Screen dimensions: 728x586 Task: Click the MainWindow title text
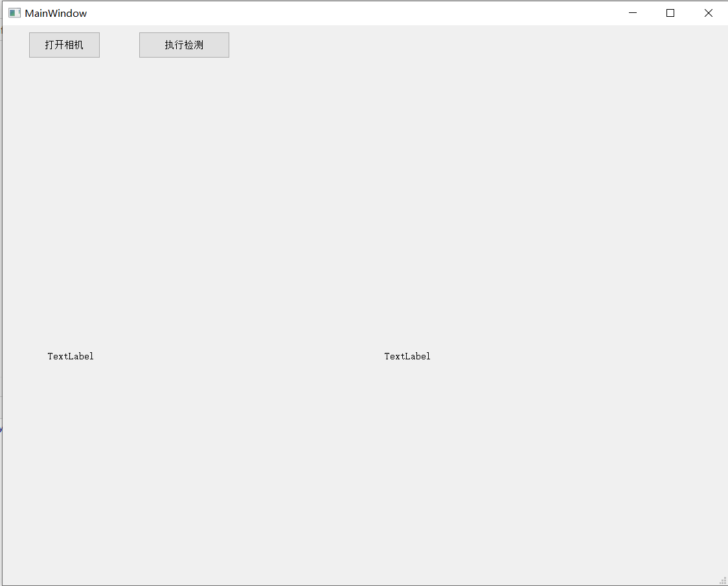click(56, 14)
